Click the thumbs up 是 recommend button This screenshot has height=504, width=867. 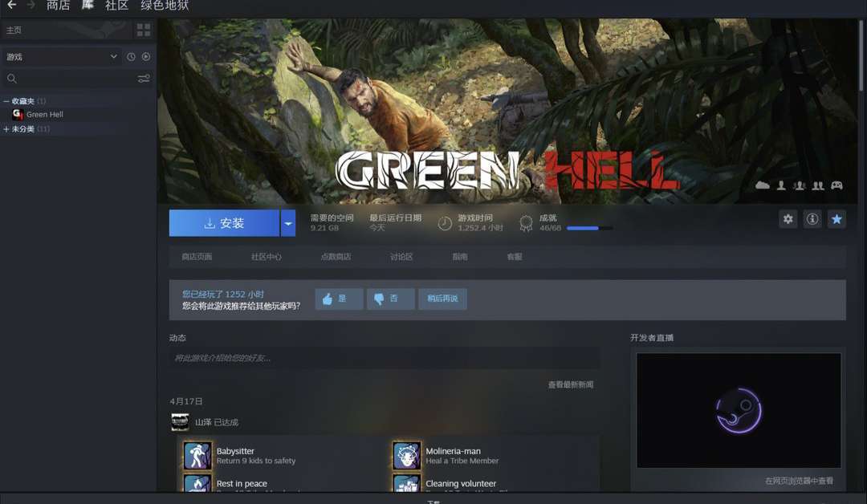339,299
